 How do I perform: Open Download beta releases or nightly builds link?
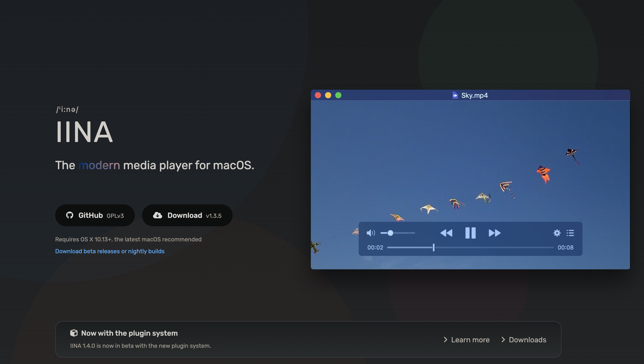(110, 251)
